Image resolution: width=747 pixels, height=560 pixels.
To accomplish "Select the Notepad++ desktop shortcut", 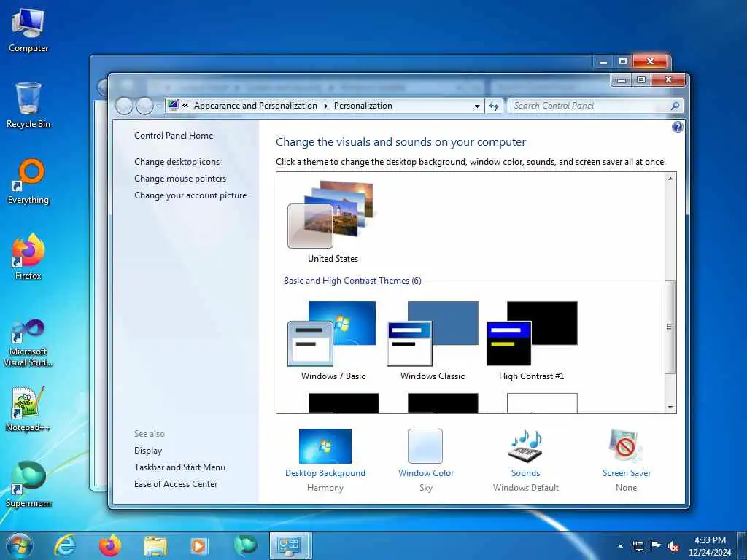I will 28,408.
